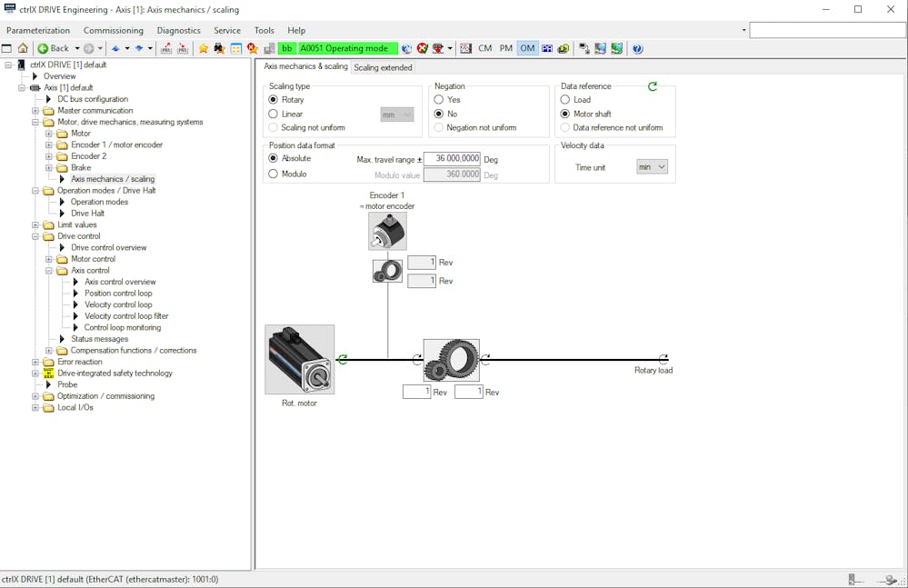The width and height of the screenshot is (908, 588).
Task: Click the Max. travel range input field
Action: tap(452, 159)
